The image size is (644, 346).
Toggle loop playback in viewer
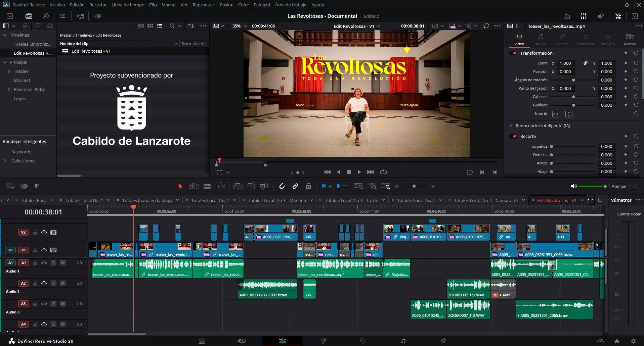(x=383, y=172)
